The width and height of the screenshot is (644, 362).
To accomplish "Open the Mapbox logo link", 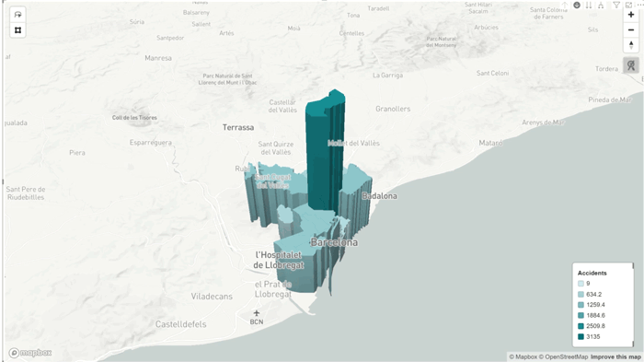I will (30, 353).
